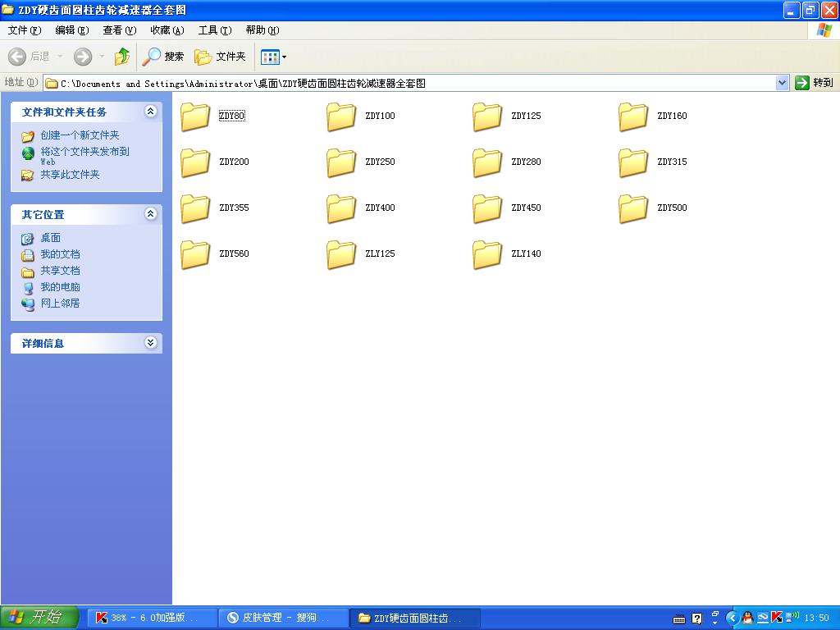Click the ZDY硬齿面圆柱齿 taskbar button
Screen dimensions: 840x630
tap(415, 618)
